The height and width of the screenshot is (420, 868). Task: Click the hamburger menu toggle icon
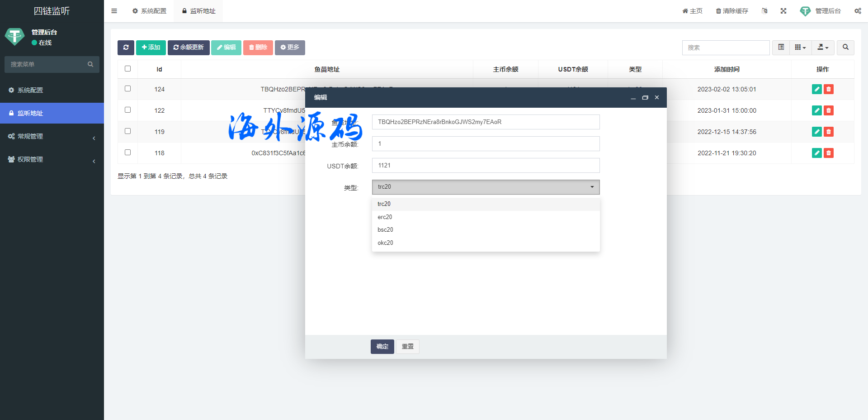pyautogui.click(x=114, y=11)
